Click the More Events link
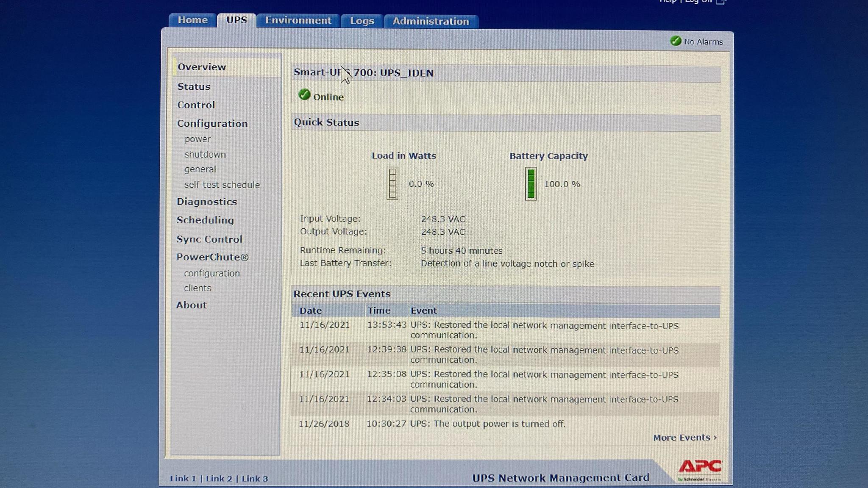The image size is (868, 488). [685, 438]
